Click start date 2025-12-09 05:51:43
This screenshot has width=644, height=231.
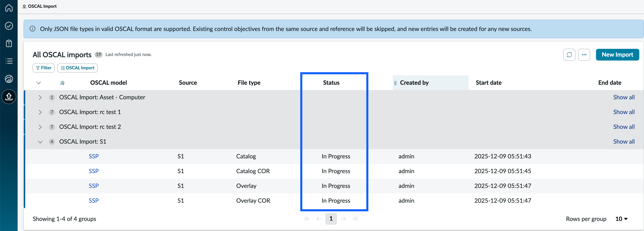click(502, 156)
